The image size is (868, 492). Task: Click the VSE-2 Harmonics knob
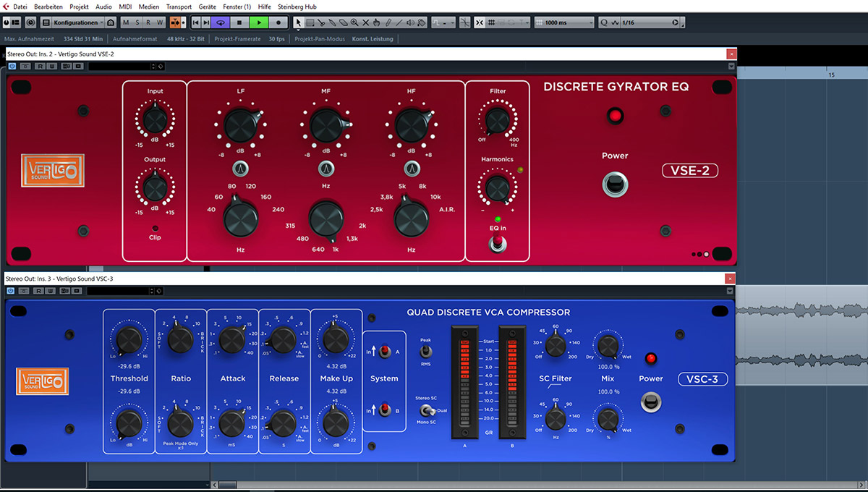coord(497,188)
